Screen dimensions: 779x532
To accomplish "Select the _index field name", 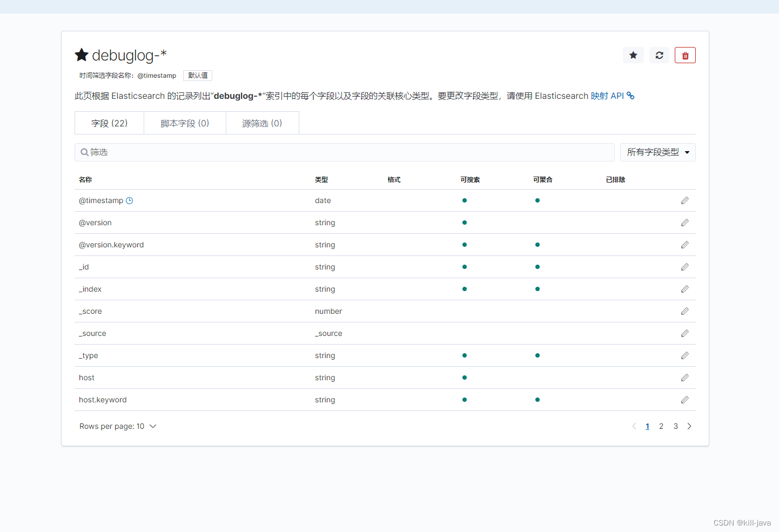I will click(90, 289).
